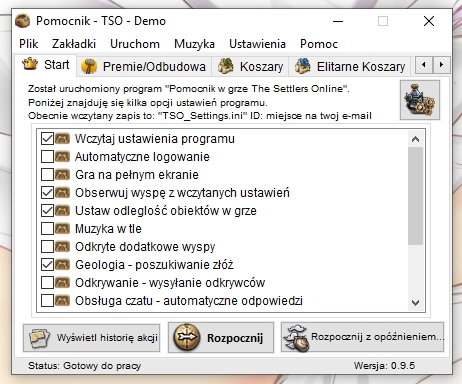Screen dimensions: 462x384
Task: Switch to the Koszary tab
Action: 250,66
